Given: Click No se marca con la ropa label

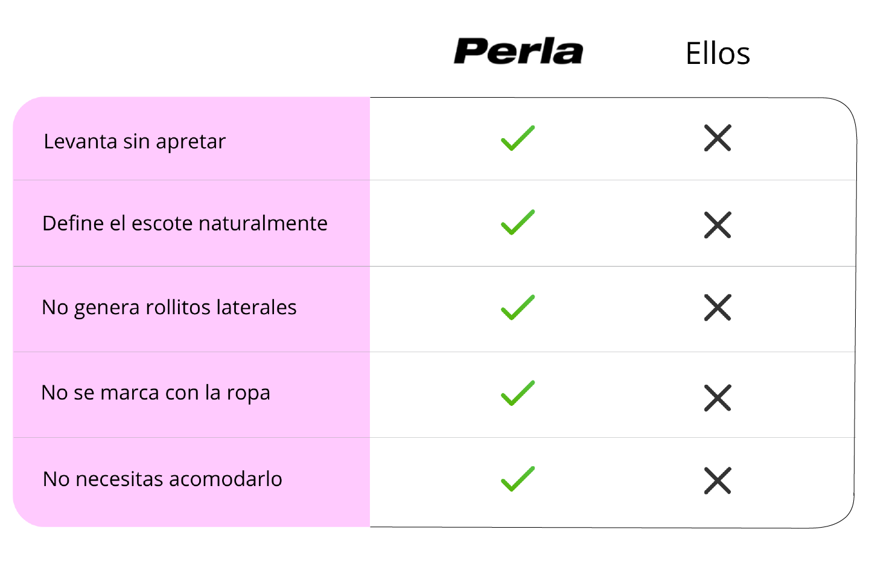Looking at the screenshot, I should (156, 393).
